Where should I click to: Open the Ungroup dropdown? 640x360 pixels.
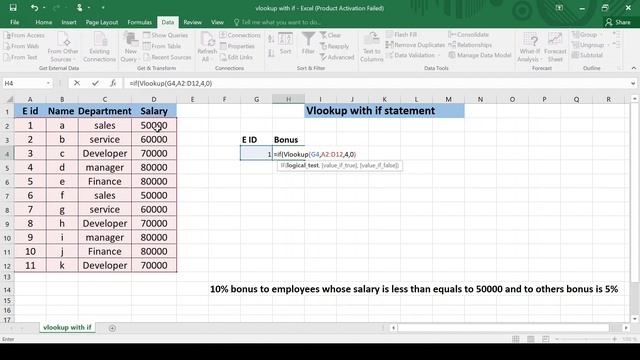point(590,45)
